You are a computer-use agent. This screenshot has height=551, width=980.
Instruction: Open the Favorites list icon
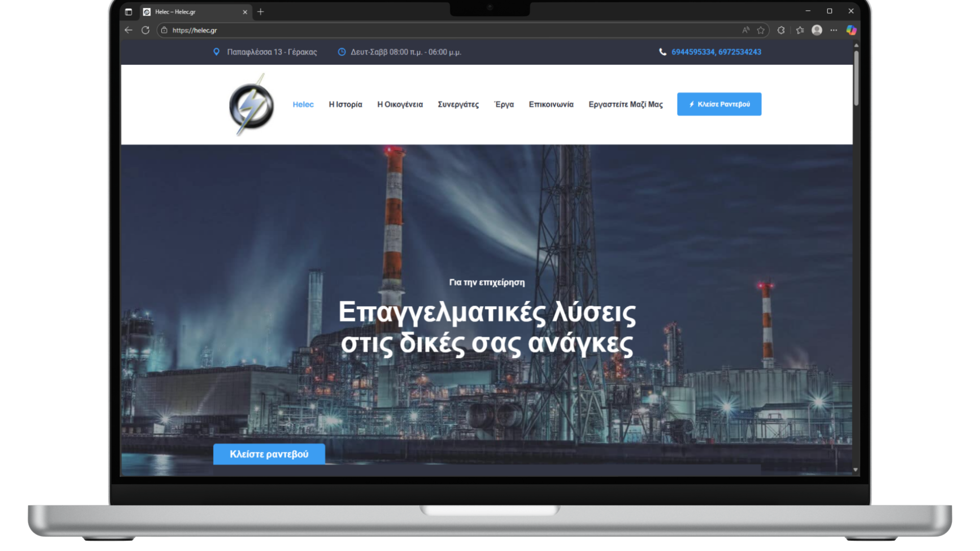(800, 30)
